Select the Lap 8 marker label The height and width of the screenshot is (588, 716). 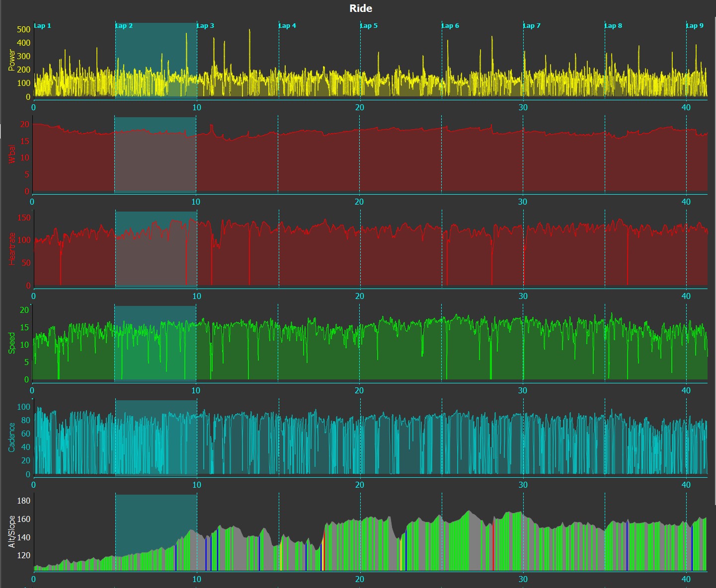613,26
